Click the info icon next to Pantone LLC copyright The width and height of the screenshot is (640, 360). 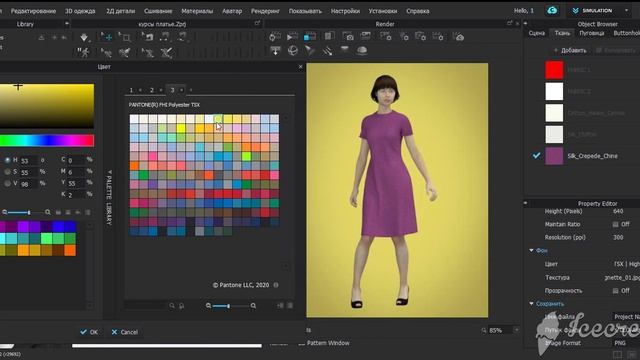click(x=276, y=285)
